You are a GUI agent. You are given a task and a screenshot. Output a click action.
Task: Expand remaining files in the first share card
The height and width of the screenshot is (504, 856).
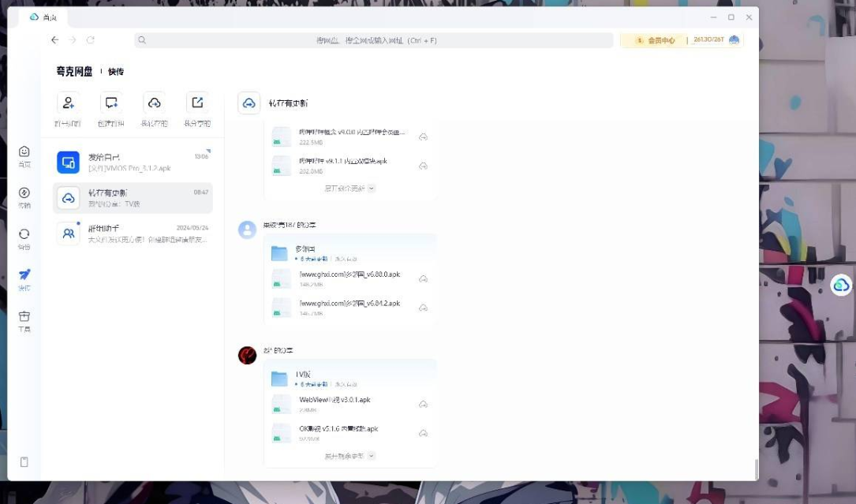coord(350,189)
